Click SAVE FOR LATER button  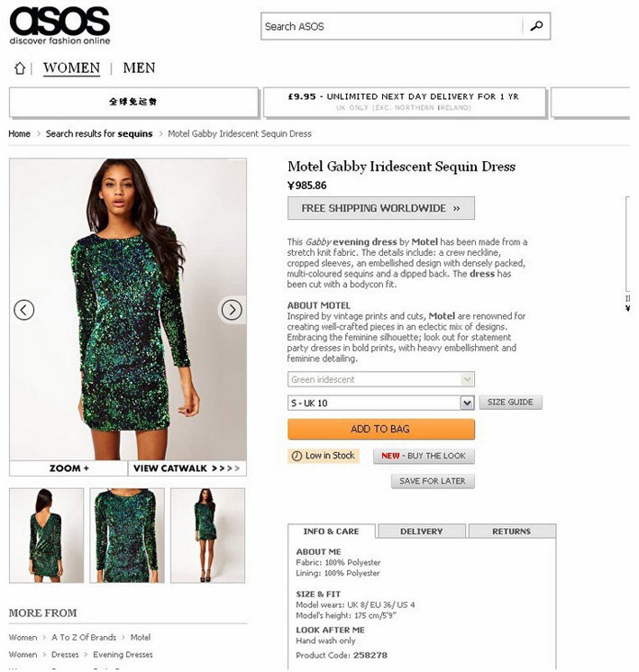[x=433, y=481]
